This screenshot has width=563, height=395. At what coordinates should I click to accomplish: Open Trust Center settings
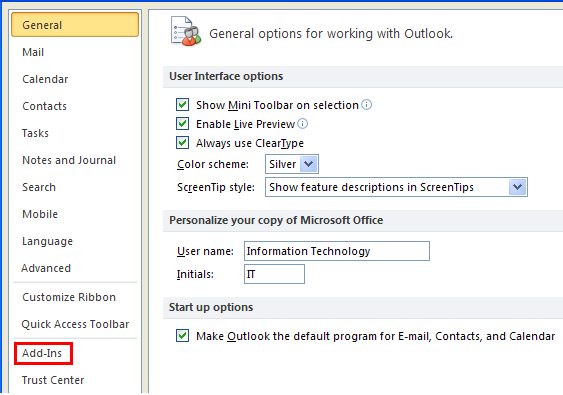(53, 380)
